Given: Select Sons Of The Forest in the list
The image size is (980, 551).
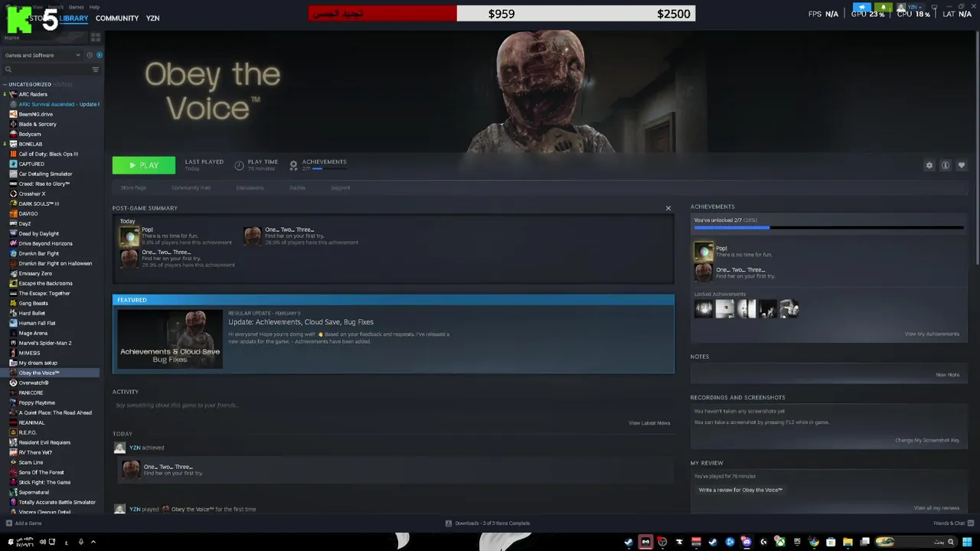Looking at the screenshot, I should (x=41, y=472).
